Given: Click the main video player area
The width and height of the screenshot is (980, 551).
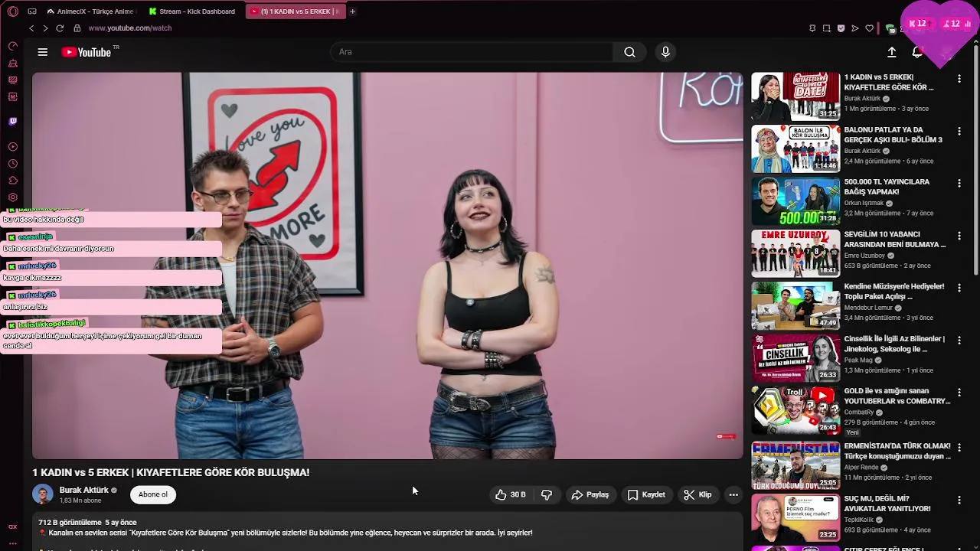Looking at the screenshot, I should pos(387,266).
